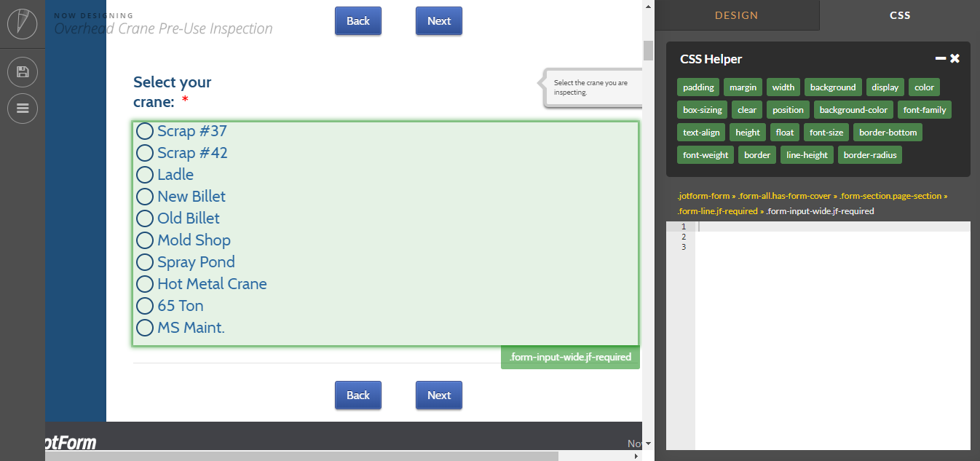Select the Scrap #37 crane option
The height and width of the screenshot is (461, 980).
coord(144,131)
